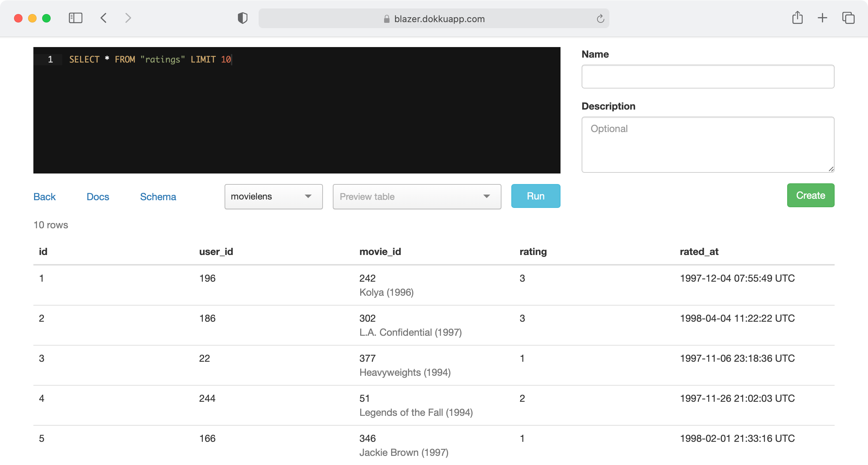Screen dimensions: 868x465
Task: Click the back navigation arrow
Action: 104,18
